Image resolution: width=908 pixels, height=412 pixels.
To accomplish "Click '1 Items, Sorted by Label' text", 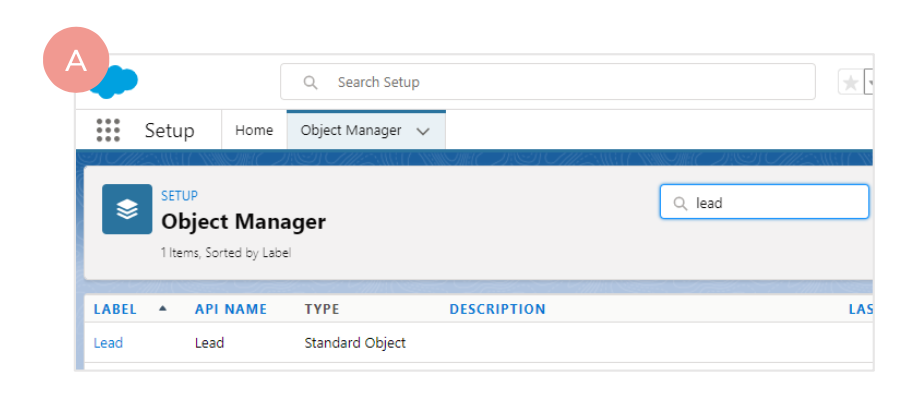I will [x=226, y=253].
